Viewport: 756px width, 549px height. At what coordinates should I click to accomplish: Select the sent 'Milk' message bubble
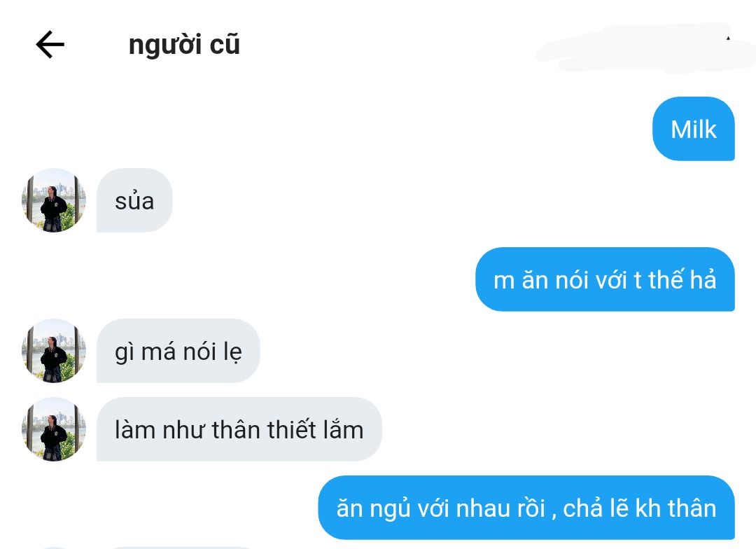coord(693,129)
